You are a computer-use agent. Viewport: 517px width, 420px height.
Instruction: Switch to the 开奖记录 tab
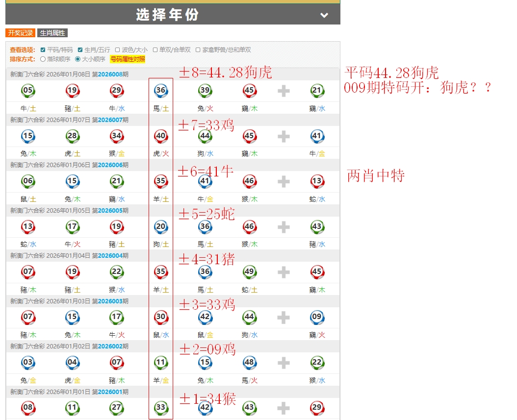point(21,33)
